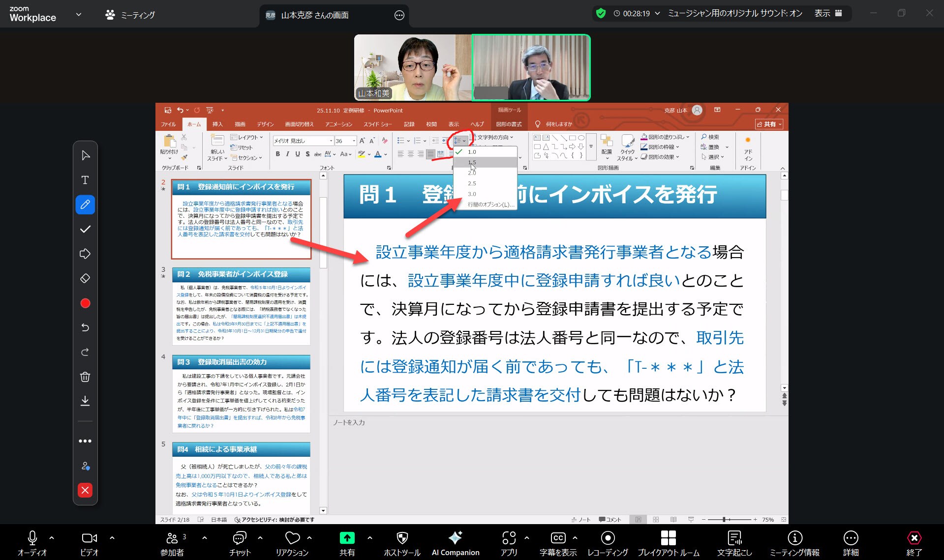944x560 pixels.
Task: Expand the audio options chevron
Action: [52, 538]
